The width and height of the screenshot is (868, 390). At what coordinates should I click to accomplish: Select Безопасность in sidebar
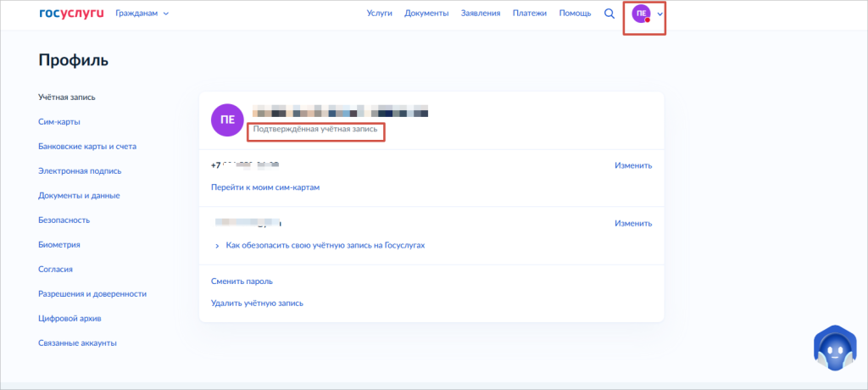point(64,220)
